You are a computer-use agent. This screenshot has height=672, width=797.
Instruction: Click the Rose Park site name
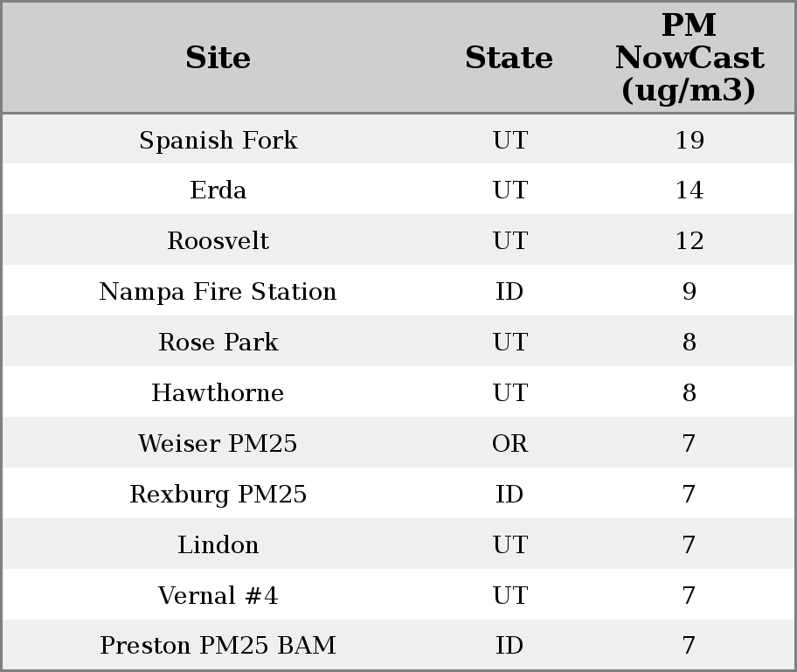tap(218, 343)
